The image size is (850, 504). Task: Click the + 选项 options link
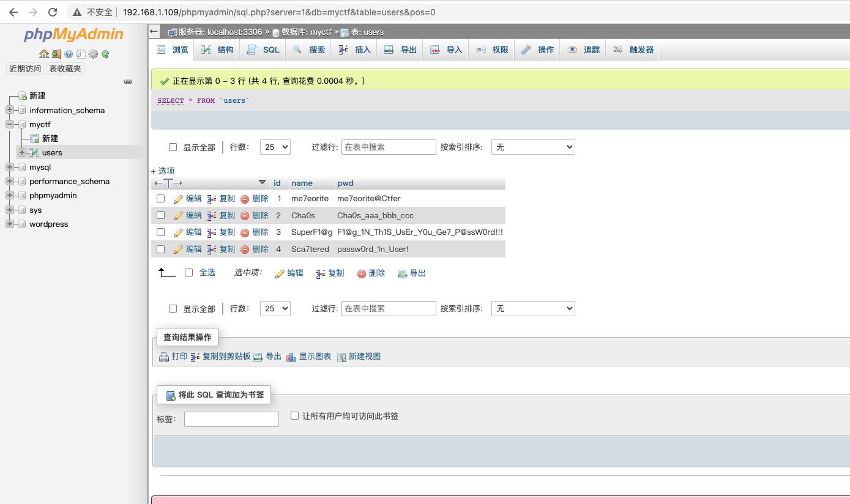(163, 171)
